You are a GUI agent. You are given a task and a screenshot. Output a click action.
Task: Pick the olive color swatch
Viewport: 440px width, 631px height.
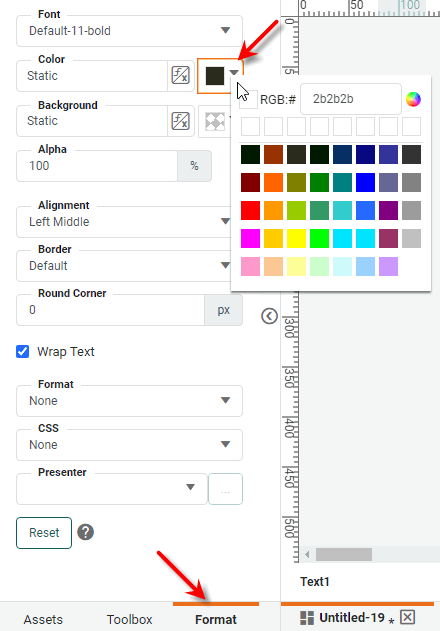click(x=296, y=182)
